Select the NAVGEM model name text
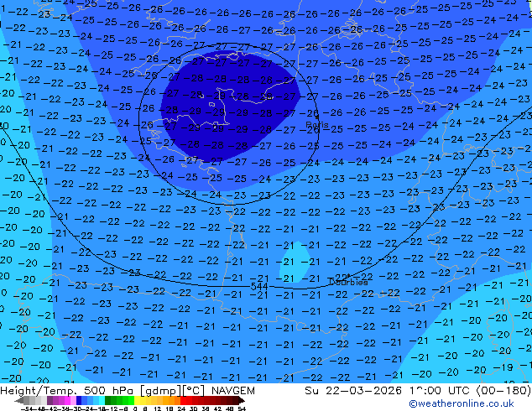 click(x=233, y=391)
